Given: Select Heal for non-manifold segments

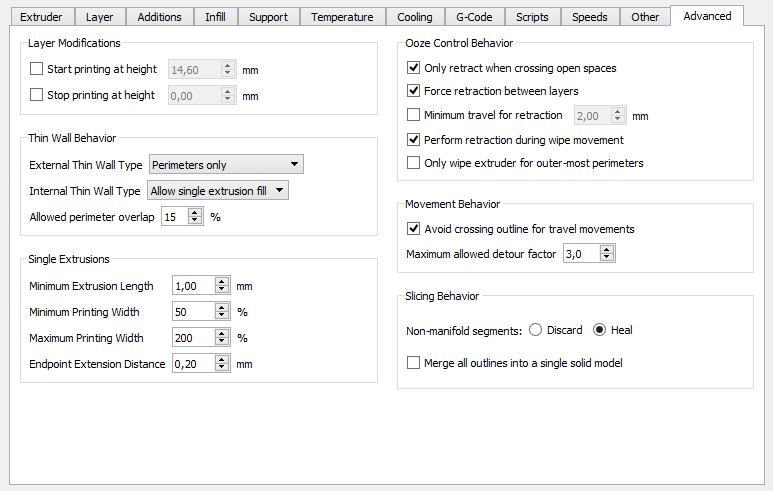Looking at the screenshot, I should (600, 330).
